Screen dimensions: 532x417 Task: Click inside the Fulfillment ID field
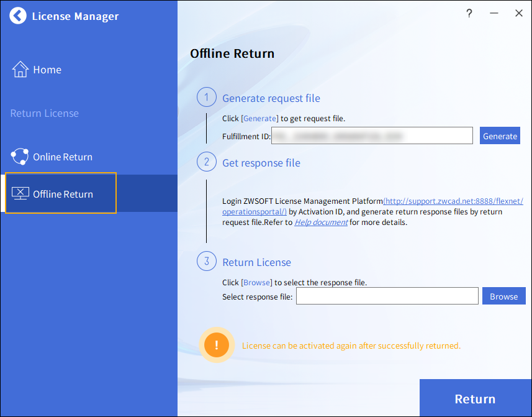372,136
